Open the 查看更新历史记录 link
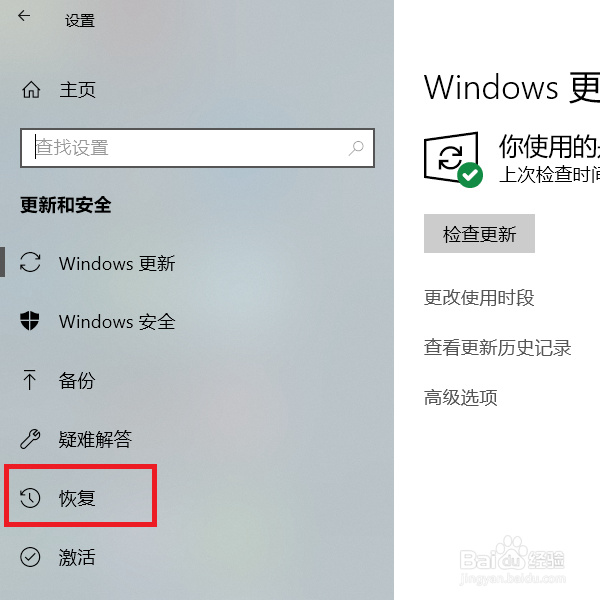600x600 pixels. coord(497,348)
